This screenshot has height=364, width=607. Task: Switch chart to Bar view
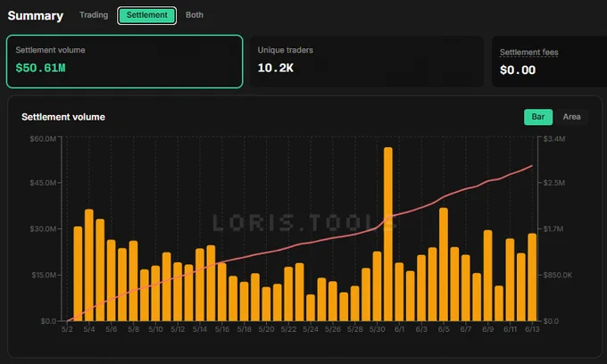coord(538,117)
